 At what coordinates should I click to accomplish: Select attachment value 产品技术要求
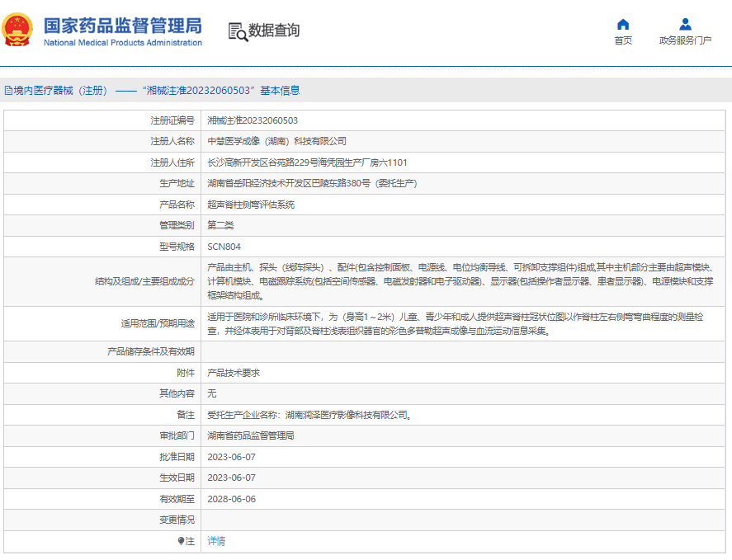tap(234, 373)
